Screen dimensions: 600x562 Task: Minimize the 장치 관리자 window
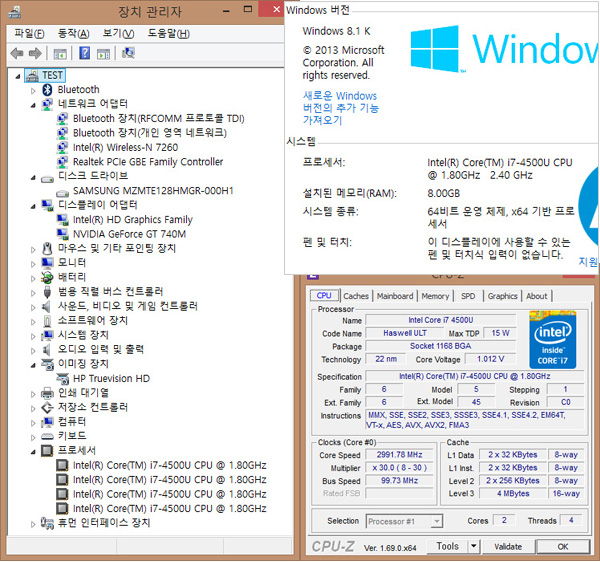226,11
